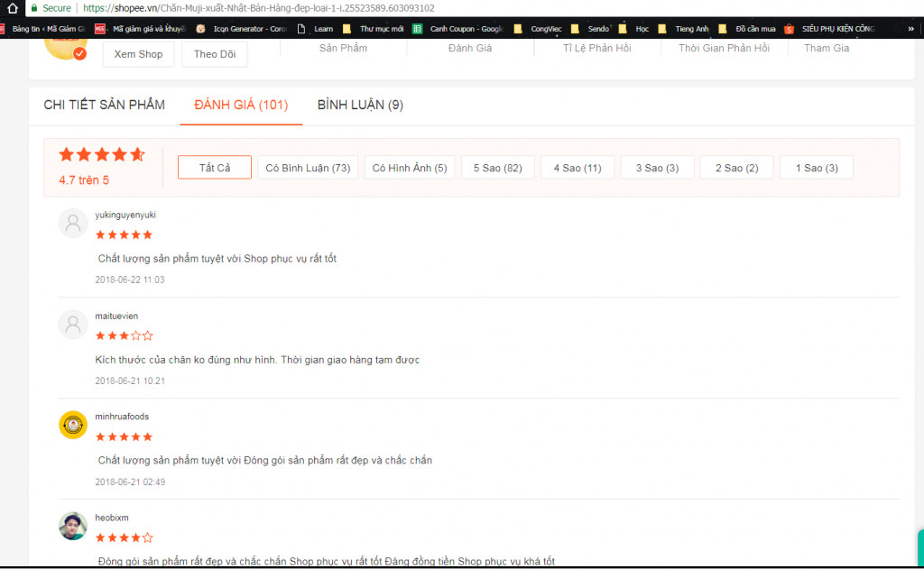The height and width of the screenshot is (569, 924).
Task: Click minhruafoods' profile avatar
Action: click(x=73, y=425)
